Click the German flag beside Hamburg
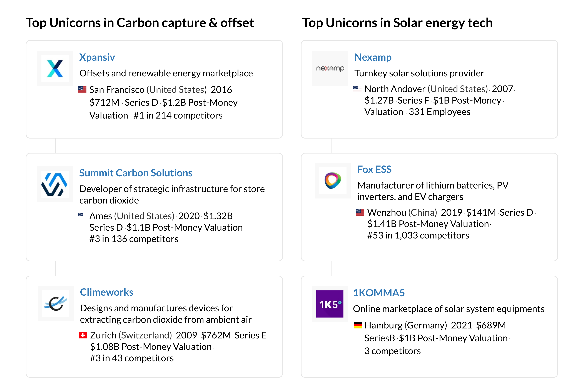The image size is (583, 392). (358, 325)
